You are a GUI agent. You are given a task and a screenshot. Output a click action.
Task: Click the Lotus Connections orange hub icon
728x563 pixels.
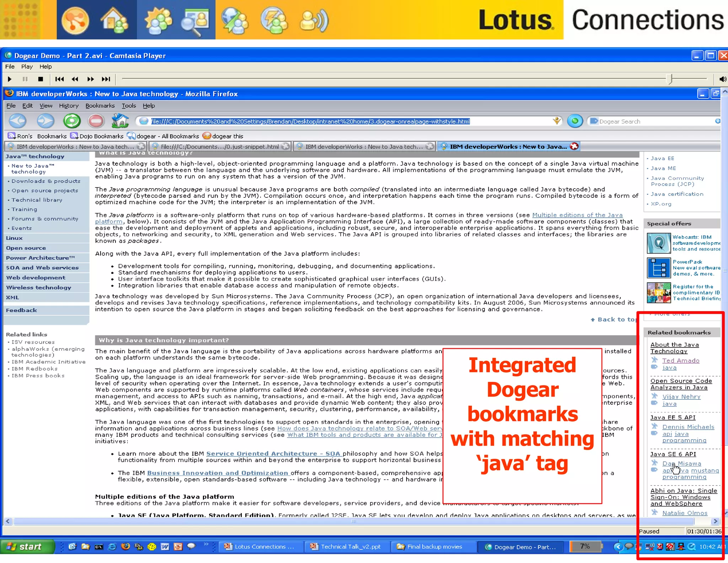point(75,21)
